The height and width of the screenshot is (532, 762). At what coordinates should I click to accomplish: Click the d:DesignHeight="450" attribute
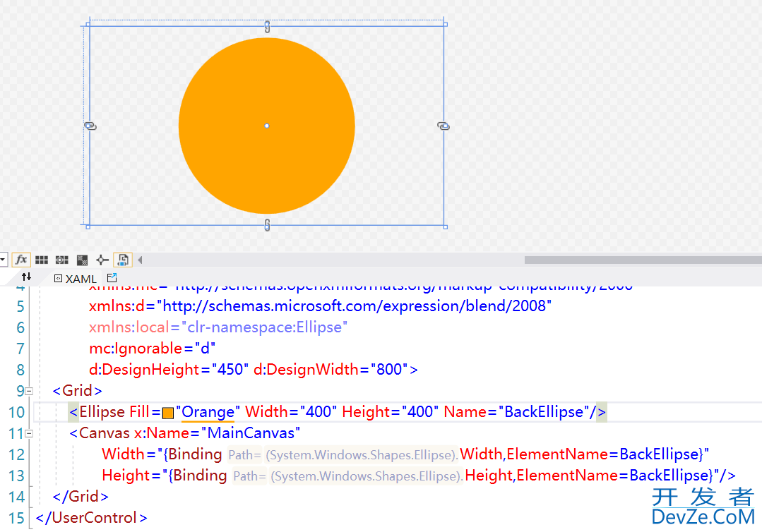click(169, 370)
